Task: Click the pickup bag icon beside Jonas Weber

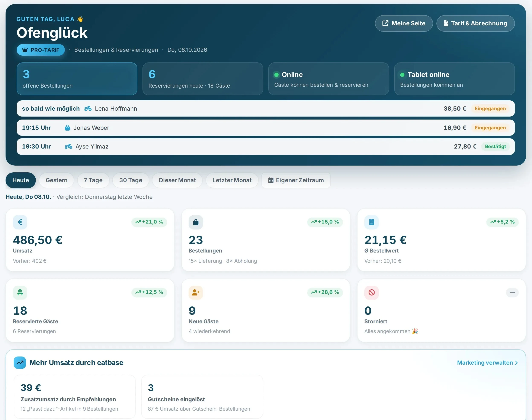Action: click(x=67, y=128)
